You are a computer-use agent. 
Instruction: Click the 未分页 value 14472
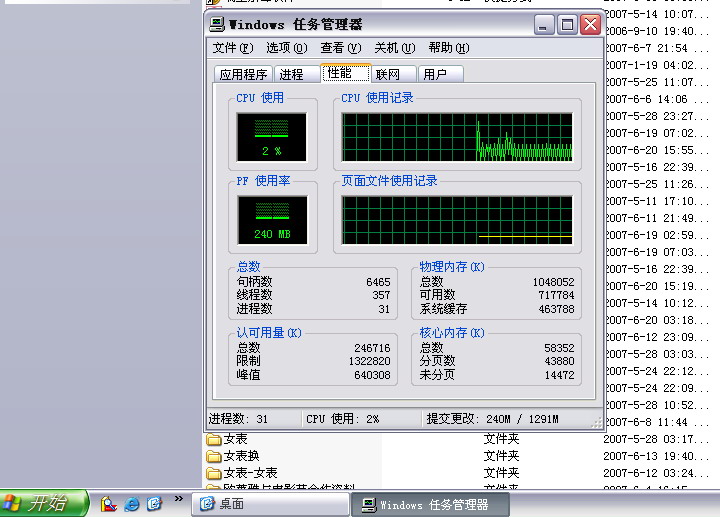559,375
